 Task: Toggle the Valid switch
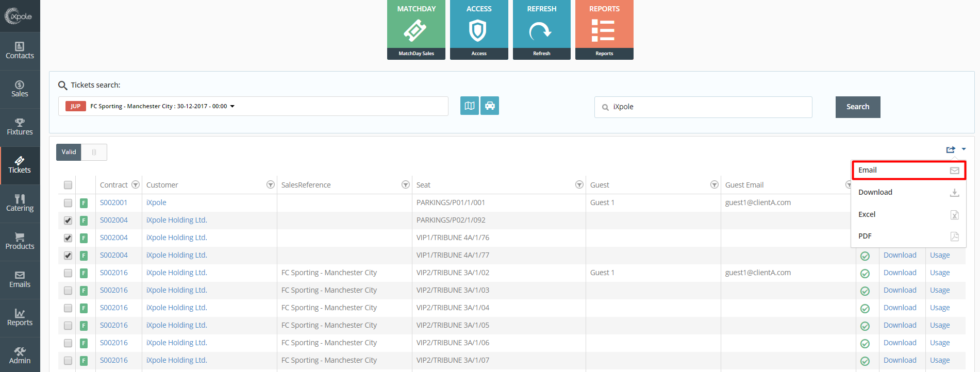click(x=81, y=152)
